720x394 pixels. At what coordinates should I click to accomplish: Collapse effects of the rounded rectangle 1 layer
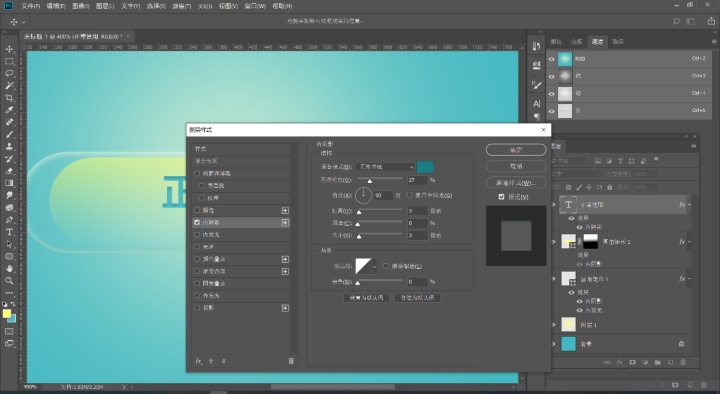click(689, 279)
